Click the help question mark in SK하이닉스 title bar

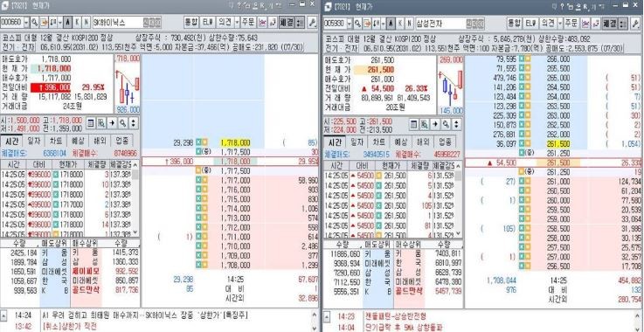coord(239,5)
